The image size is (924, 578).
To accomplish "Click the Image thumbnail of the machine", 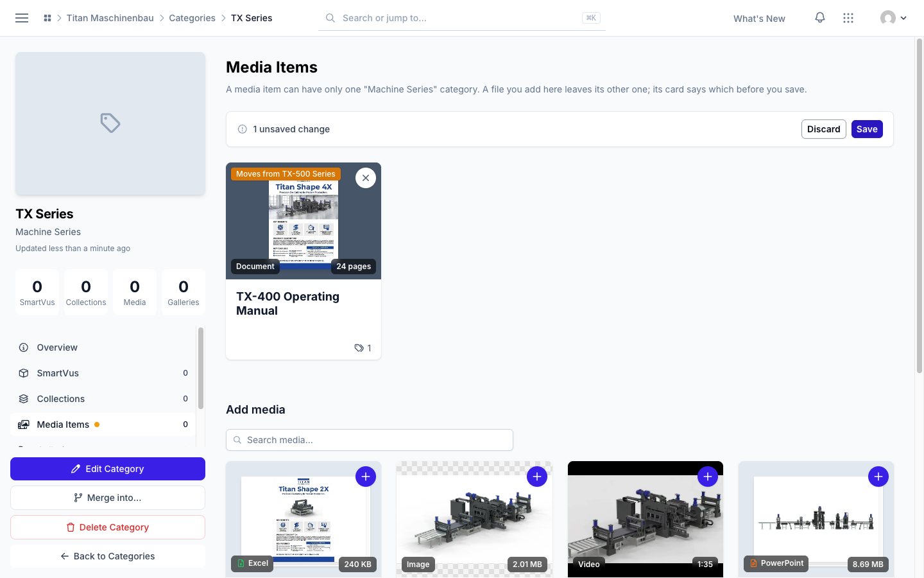I will (474, 519).
